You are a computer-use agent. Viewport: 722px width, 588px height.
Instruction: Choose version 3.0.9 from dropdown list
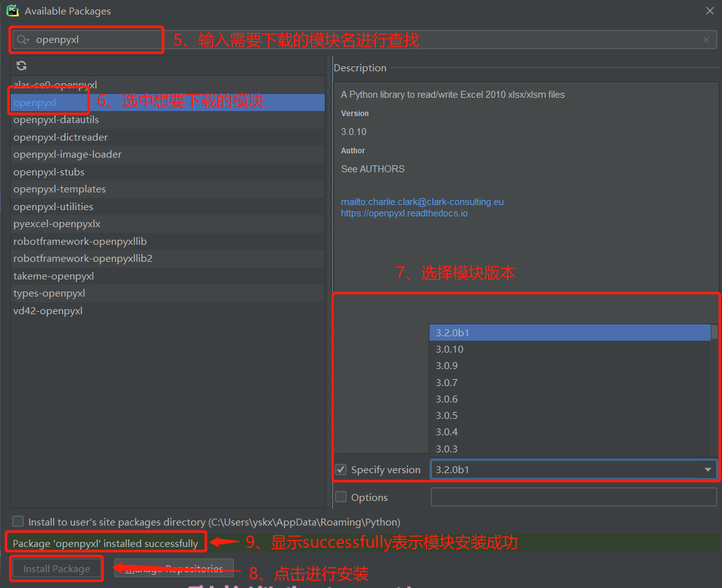pos(569,366)
